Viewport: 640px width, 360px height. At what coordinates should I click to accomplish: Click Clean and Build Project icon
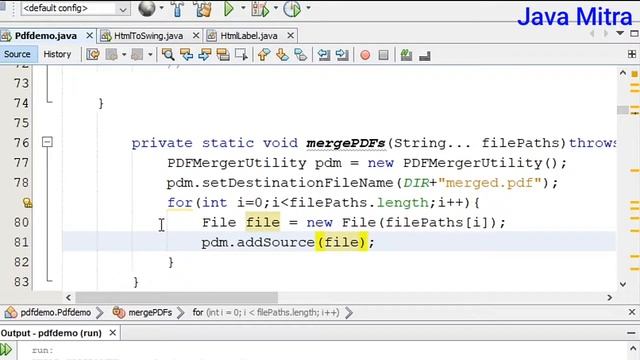(x=203, y=9)
